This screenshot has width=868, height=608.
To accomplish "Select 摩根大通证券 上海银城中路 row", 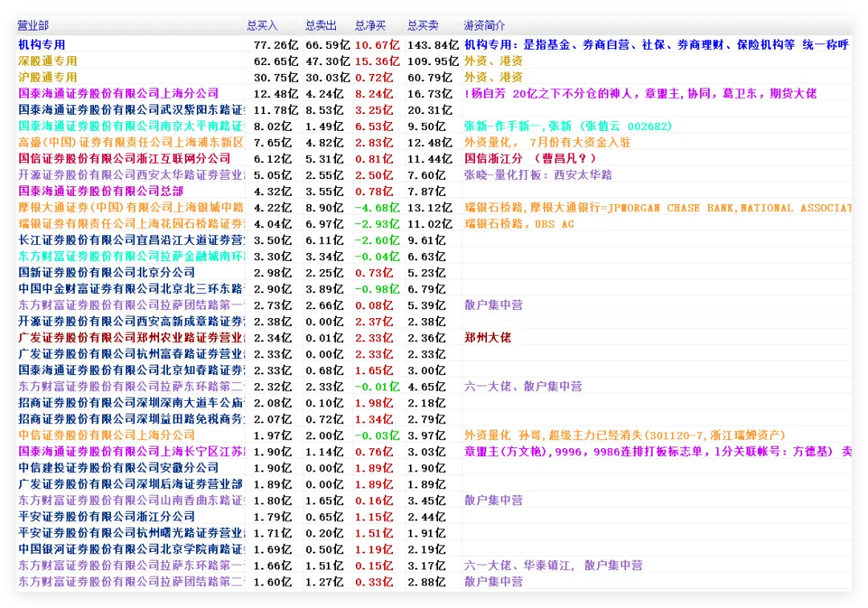I will click(x=131, y=207).
